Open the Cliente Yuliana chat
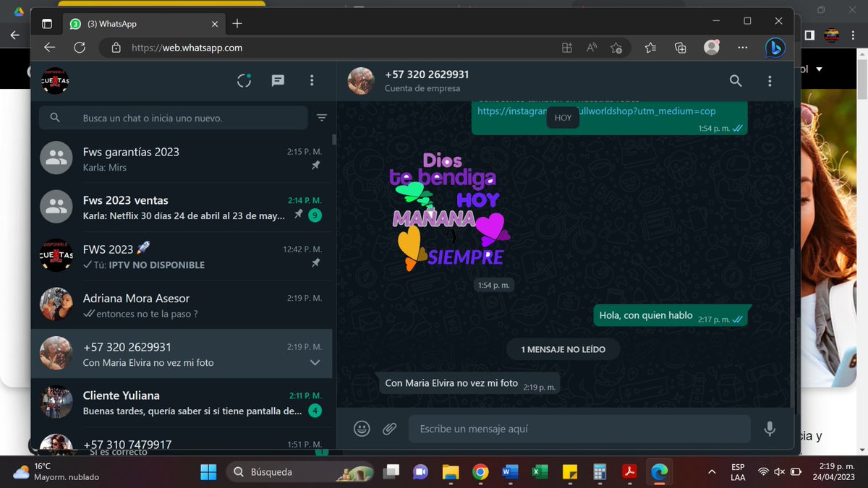Screen dimensions: 868x488 [x=182, y=403]
